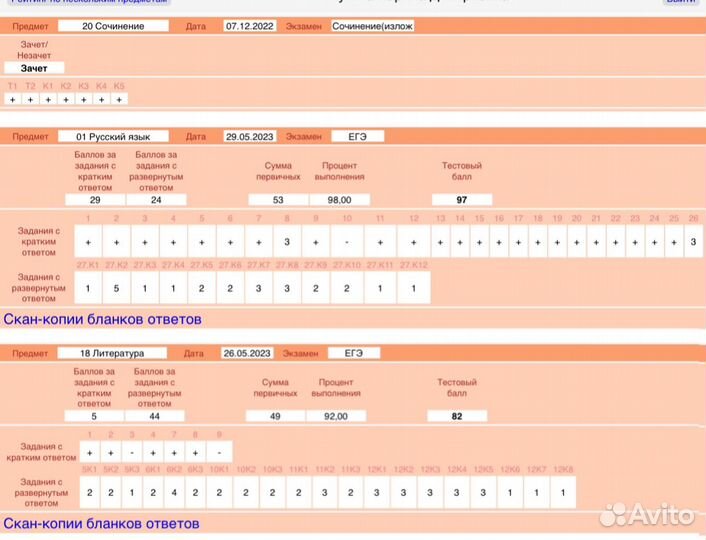Click the Literature test score 82

pyautogui.click(x=457, y=416)
